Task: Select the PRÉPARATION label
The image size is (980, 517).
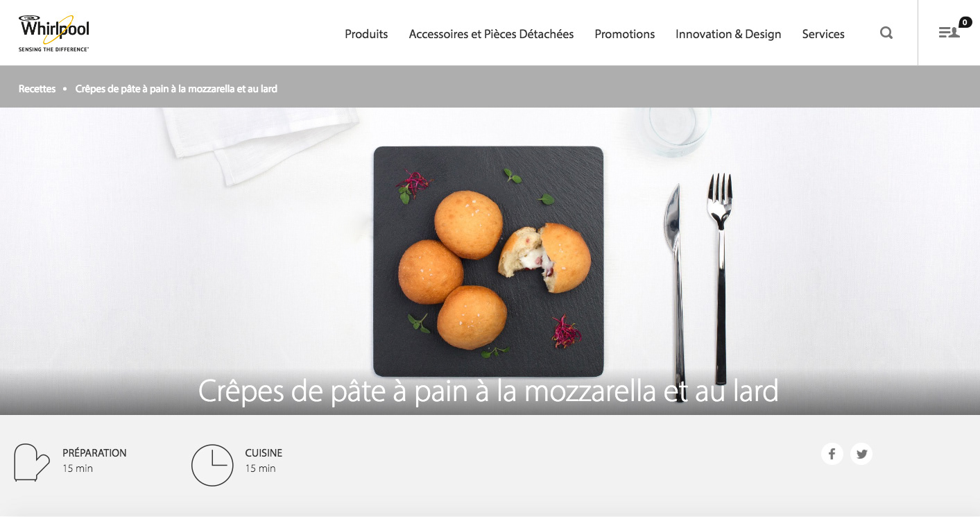Action: point(94,453)
